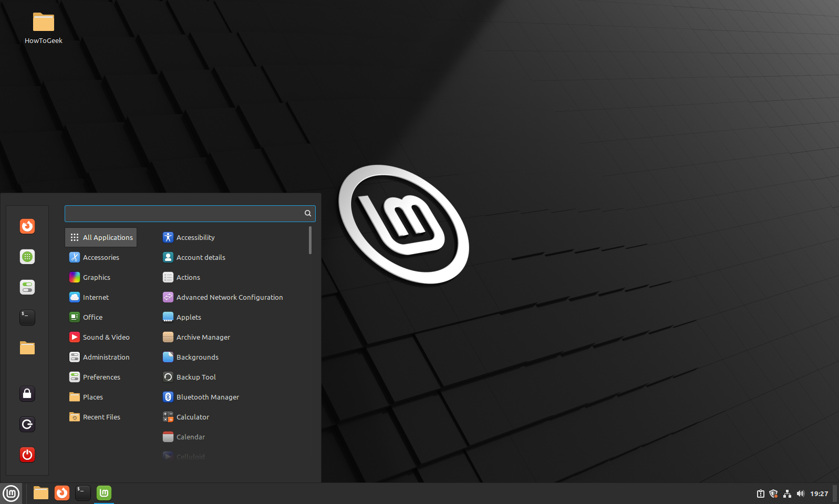Click the menu search text field

[190, 213]
